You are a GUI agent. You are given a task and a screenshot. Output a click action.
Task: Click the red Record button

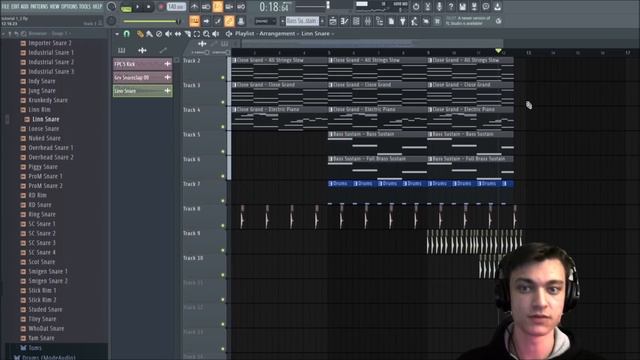click(160, 7)
